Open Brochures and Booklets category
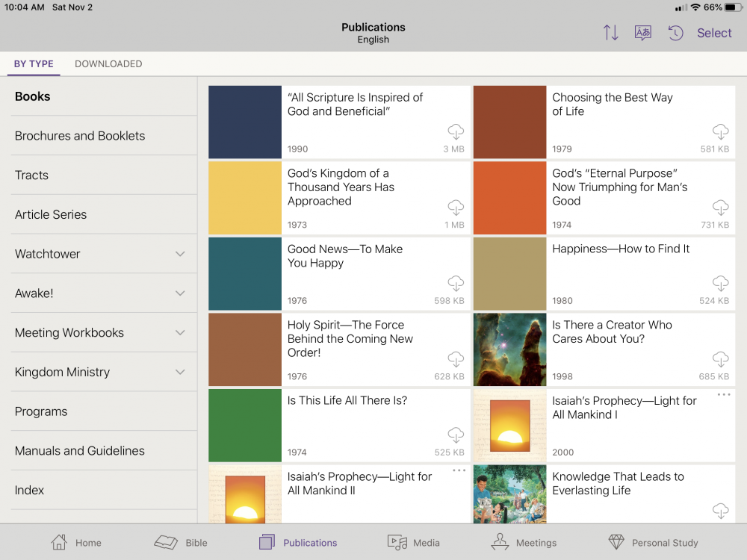 (x=80, y=136)
